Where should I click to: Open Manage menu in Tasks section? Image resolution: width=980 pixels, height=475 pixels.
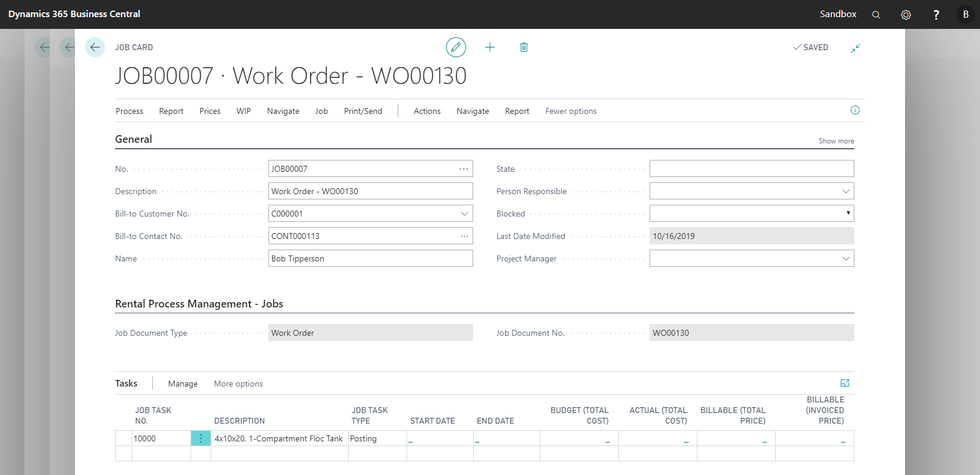[183, 384]
